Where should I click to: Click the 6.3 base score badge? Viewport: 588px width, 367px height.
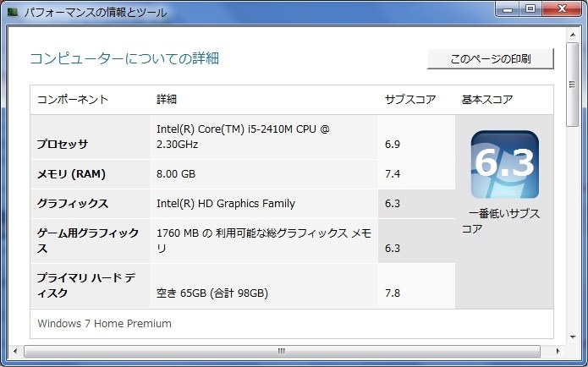coord(505,164)
